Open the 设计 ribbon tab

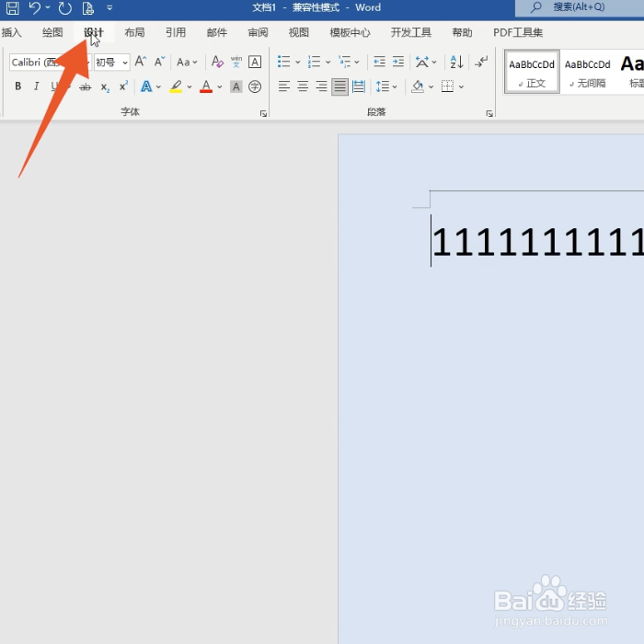coord(94,32)
